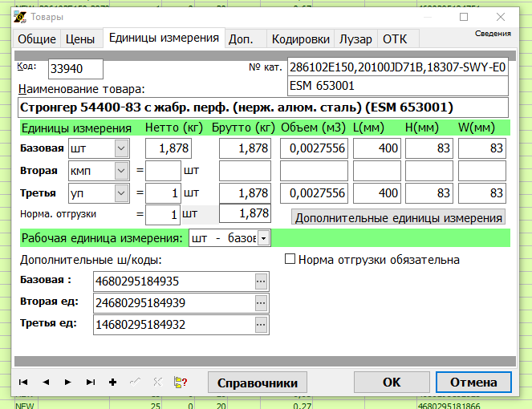Image resolution: width=532 pixels, height=409 pixels.
Task: Expand the Вторая unit dropdown (кмп)
Action: 121,171
